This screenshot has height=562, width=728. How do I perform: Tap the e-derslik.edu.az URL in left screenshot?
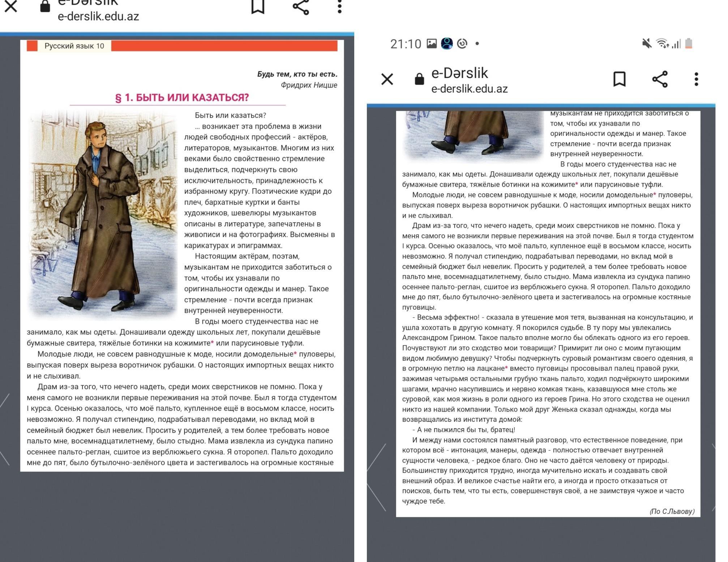(98, 16)
